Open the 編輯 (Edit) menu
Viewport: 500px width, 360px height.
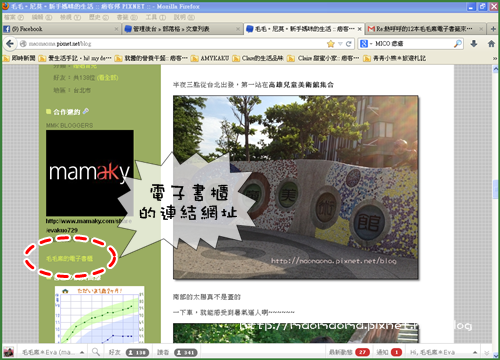pos(42,17)
